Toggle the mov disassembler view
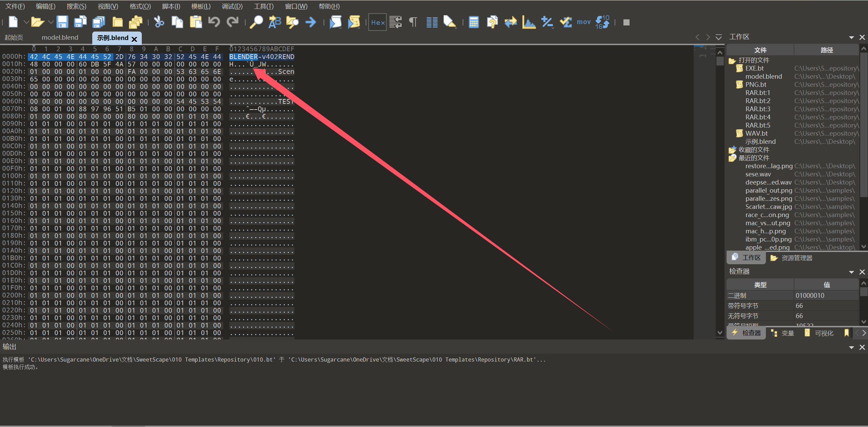The image size is (868, 427). (x=583, y=22)
